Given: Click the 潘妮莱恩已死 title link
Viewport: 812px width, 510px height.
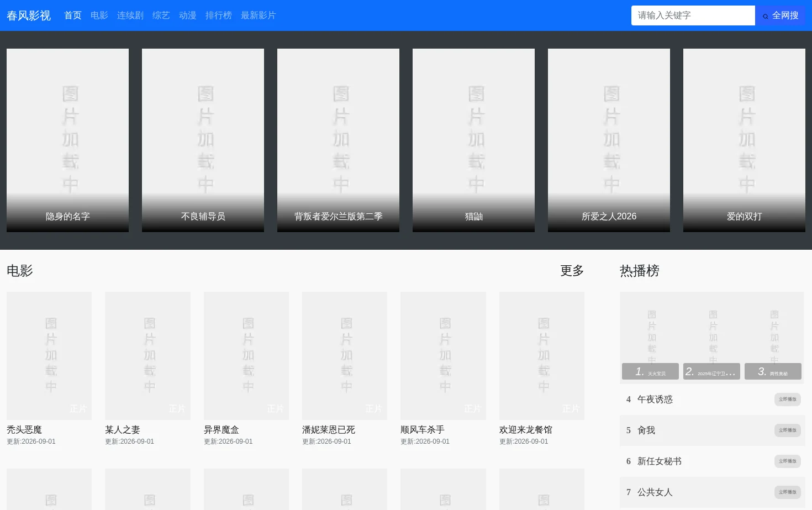Looking at the screenshot, I should [x=329, y=430].
